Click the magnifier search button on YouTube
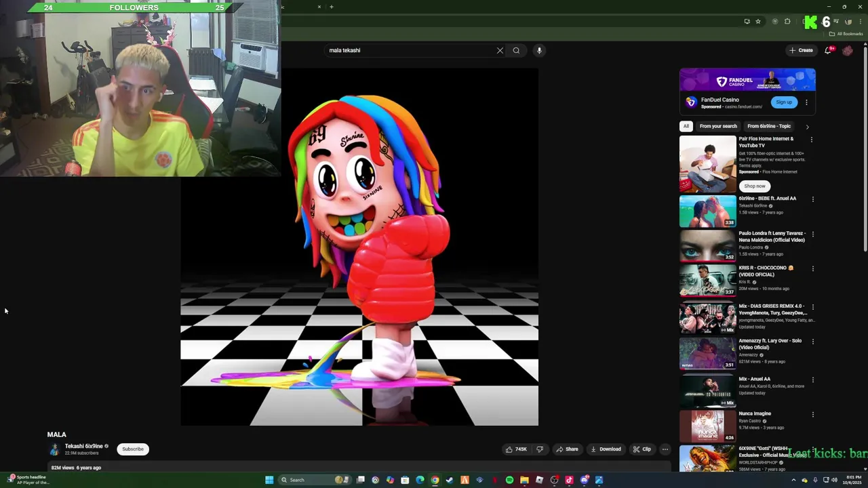The height and width of the screenshot is (488, 868). [516, 50]
